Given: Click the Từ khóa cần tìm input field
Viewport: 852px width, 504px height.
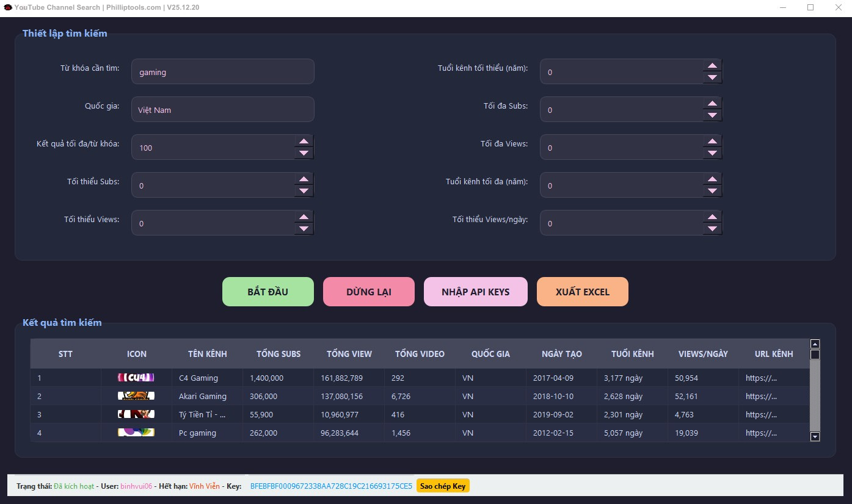Looking at the screenshot, I should click(222, 72).
